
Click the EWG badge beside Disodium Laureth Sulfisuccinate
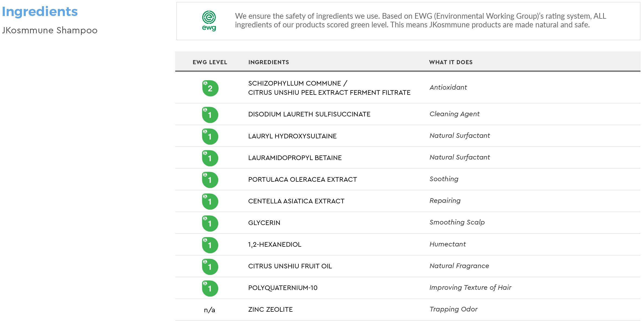pos(210,115)
